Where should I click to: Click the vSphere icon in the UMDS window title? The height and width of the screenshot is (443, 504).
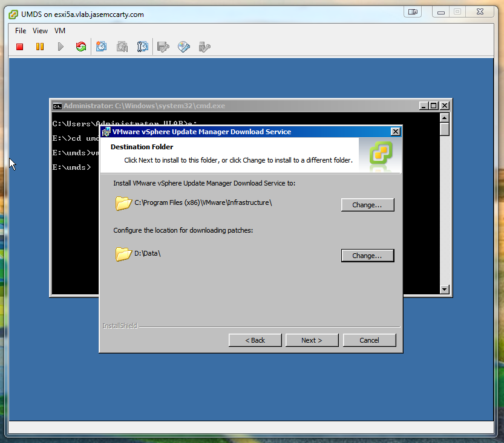pyautogui.click(x=13, y=15)
